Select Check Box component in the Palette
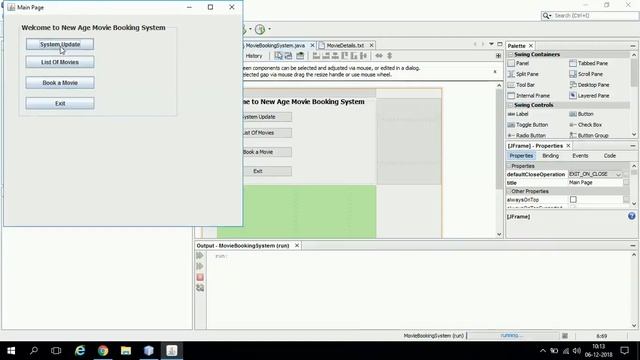 tap(585, 125)
